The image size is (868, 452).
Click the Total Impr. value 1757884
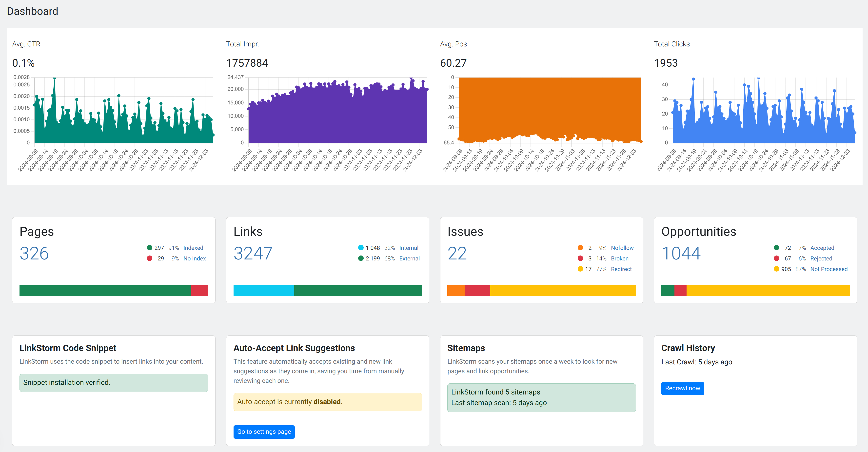pyautogui.click(x=247, y=63)
